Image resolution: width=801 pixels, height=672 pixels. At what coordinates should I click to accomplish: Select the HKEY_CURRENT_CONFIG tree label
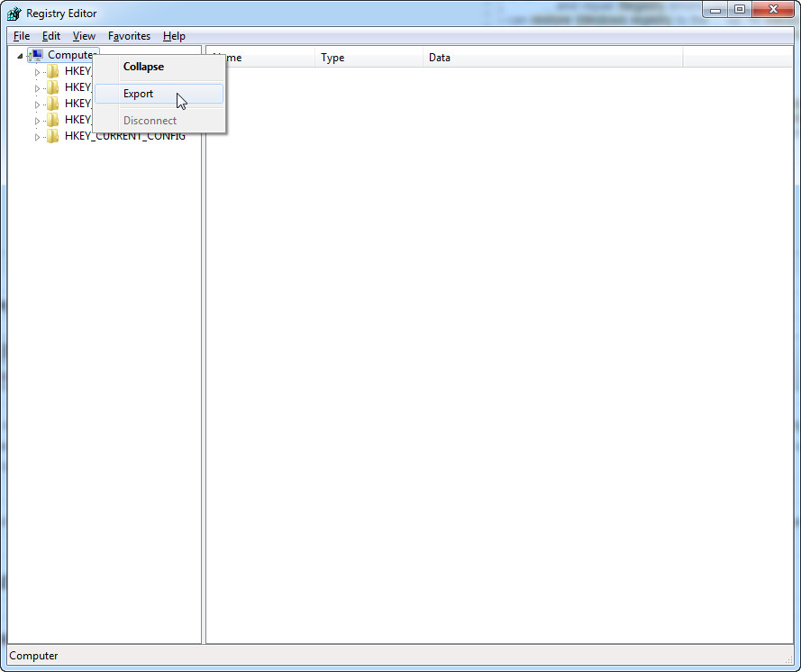coord(125,136)
